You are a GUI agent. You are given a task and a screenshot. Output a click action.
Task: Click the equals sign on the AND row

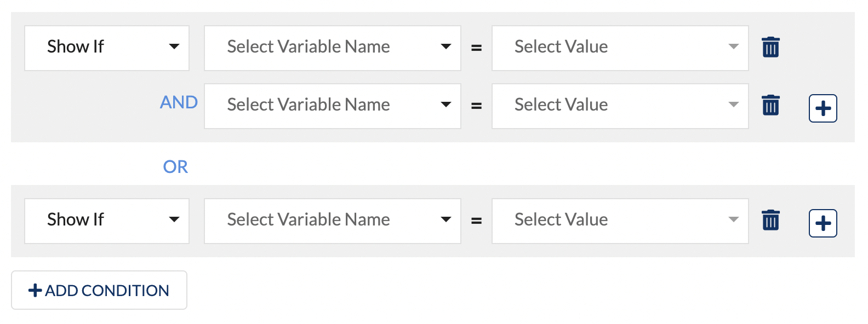[x=477, y=106]
